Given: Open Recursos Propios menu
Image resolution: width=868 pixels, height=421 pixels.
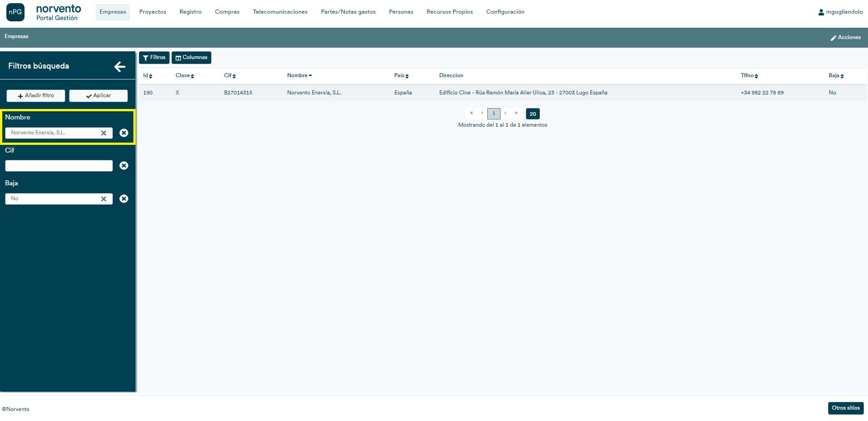Looking at the screenshot, I should tap(450, 12).
